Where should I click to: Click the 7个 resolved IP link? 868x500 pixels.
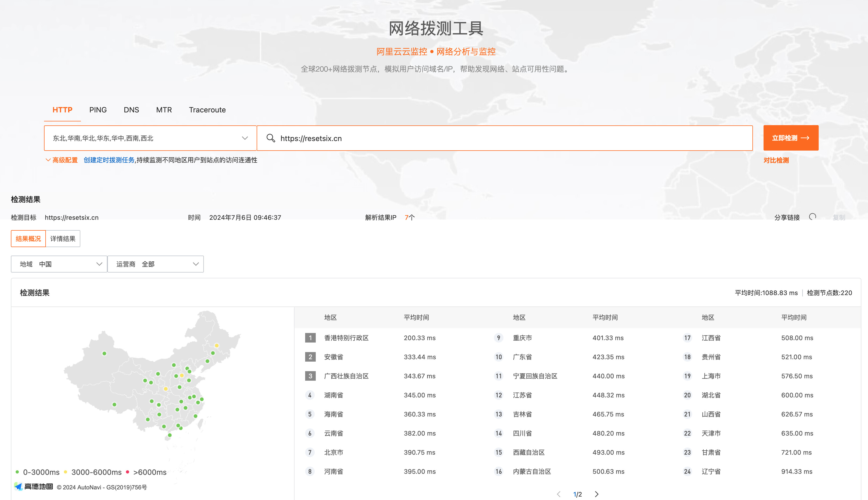pyautogui.click(x=410, y=217)
